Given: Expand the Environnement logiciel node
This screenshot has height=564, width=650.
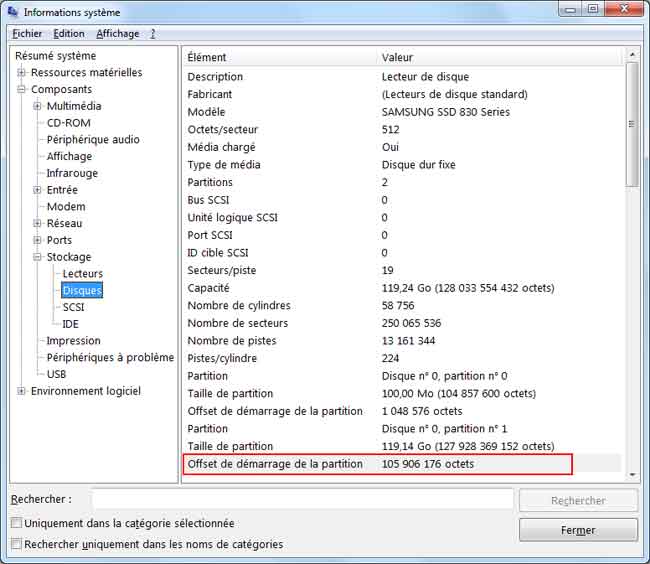Looking at the screenshot, I should click(x=22, y=391).
